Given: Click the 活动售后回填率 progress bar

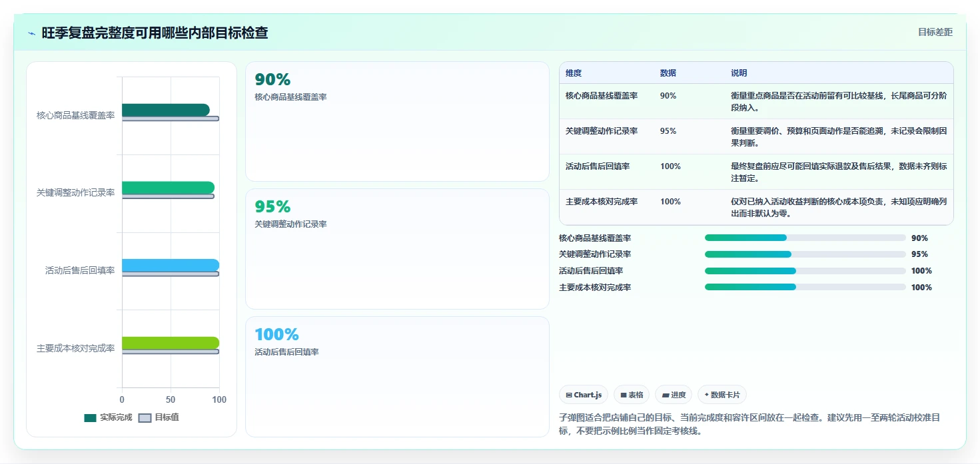Looking at the screenshot, I should 805,271.
